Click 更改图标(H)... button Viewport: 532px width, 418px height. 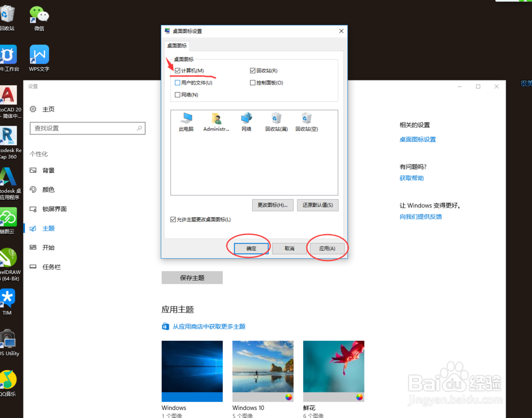click(x=272, y=205)
